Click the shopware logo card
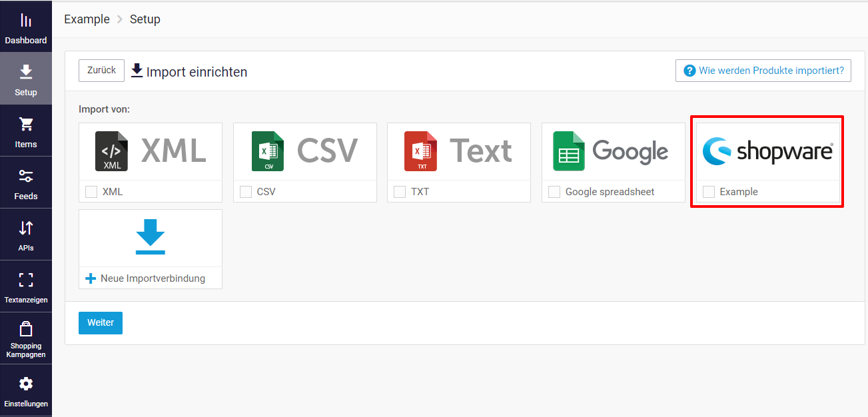 click(767, 151)
